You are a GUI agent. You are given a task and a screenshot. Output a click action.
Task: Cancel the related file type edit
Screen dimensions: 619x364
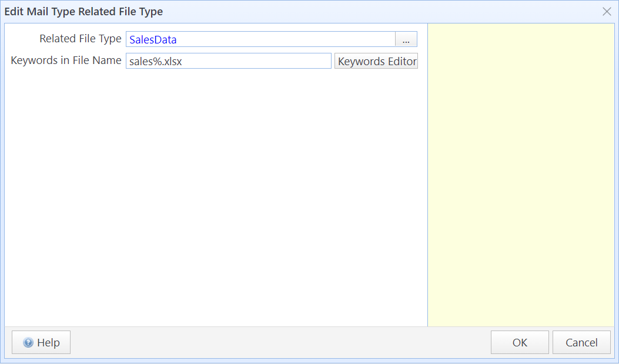581,343
